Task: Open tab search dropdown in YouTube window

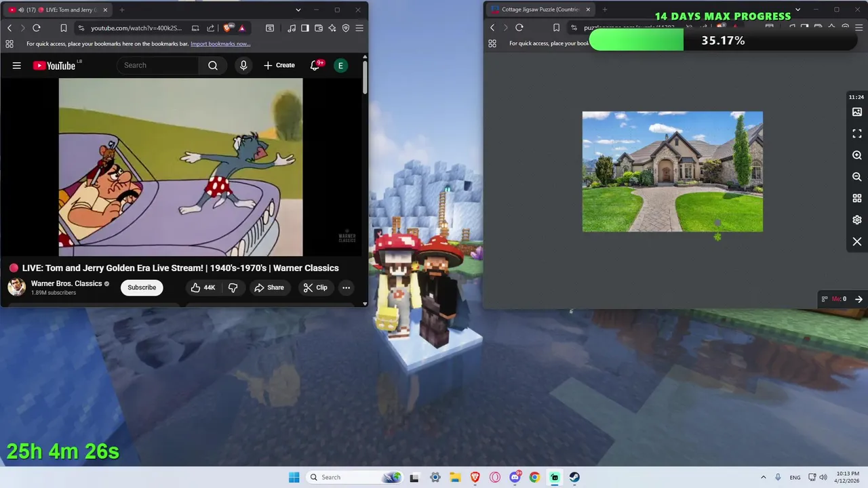Action: click(298, 9)
